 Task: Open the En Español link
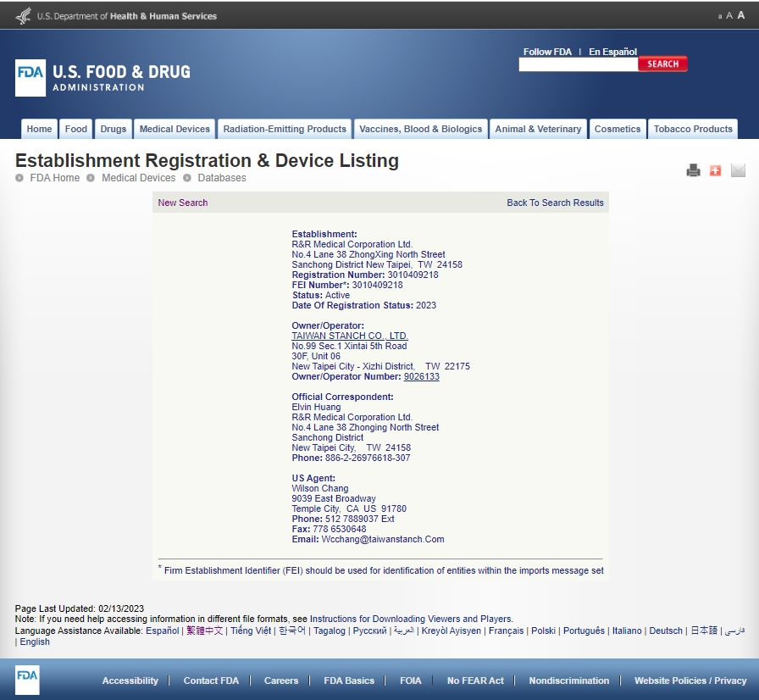[x=612, y=52]
